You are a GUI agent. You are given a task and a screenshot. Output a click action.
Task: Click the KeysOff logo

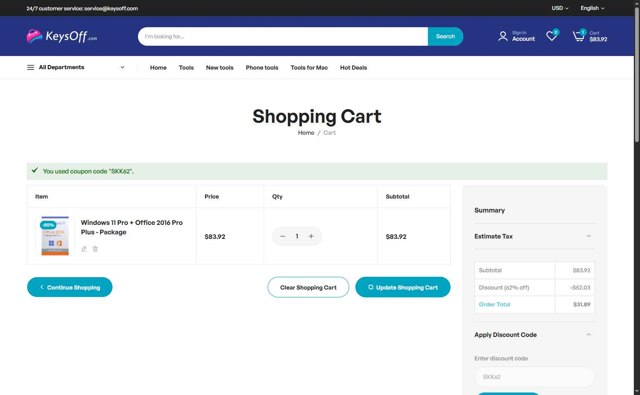(x=62, y=36)
